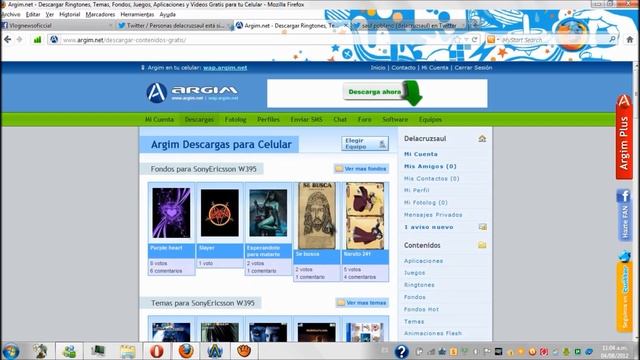
Task: Open the Herramientas menu
Action: coord(137,14)
